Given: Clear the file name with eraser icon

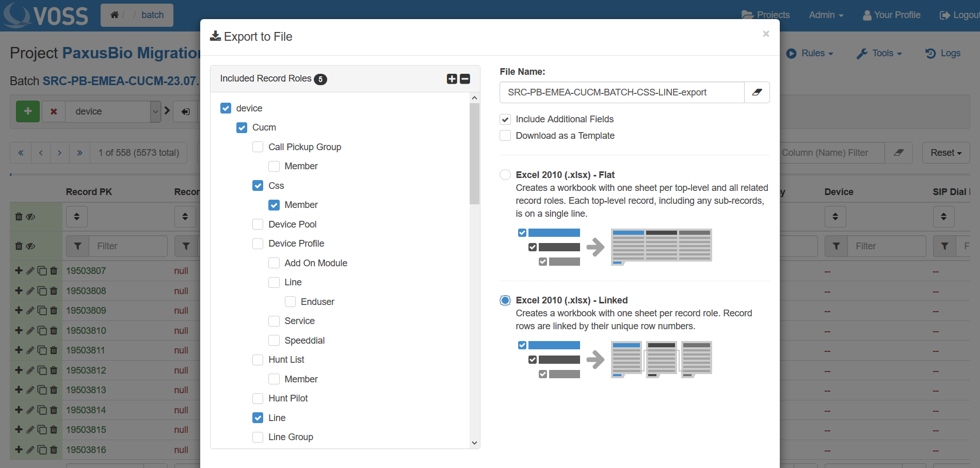Looking at the screenshot, I should pyautogui.click(x=757, y=92).
